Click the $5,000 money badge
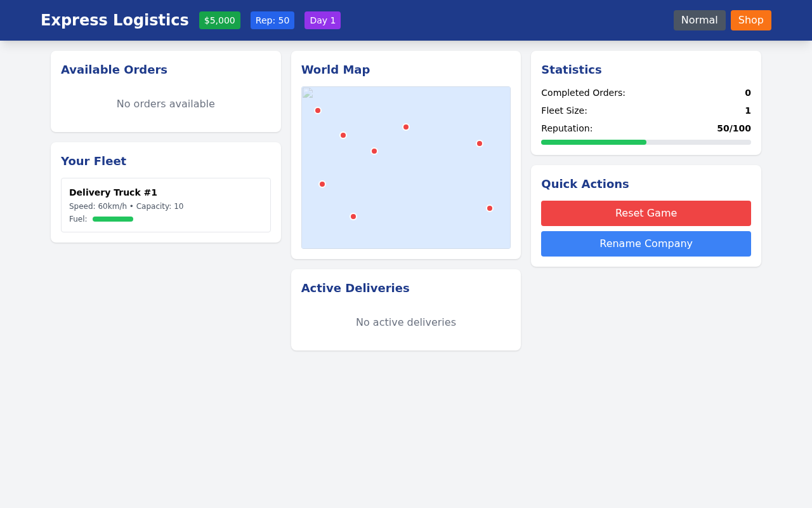 219,20
